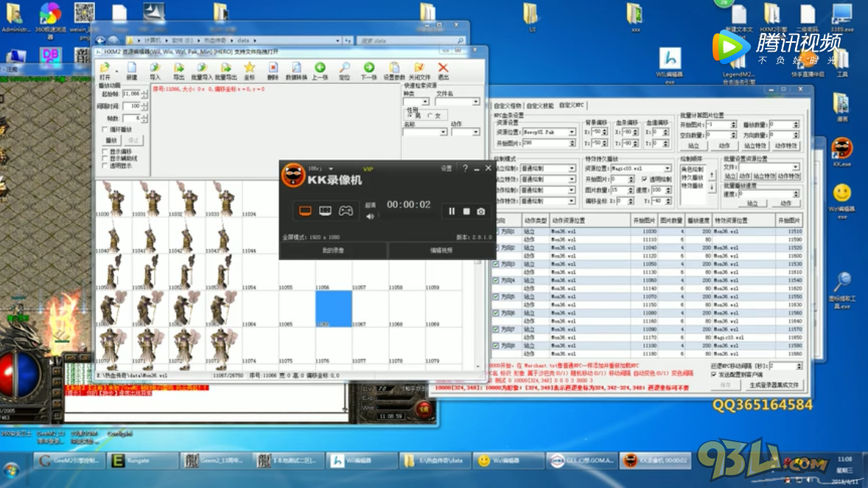The width and height of the screenshot is (868, 488).
Task: Click the 批量导入 batch import icon
Action: [x=201, y=70]
